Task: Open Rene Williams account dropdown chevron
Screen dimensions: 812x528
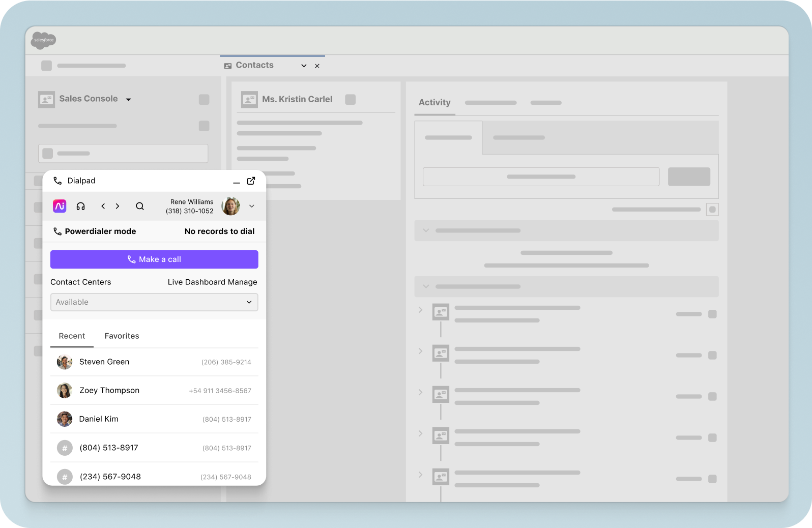Action: tap(251, 206)
